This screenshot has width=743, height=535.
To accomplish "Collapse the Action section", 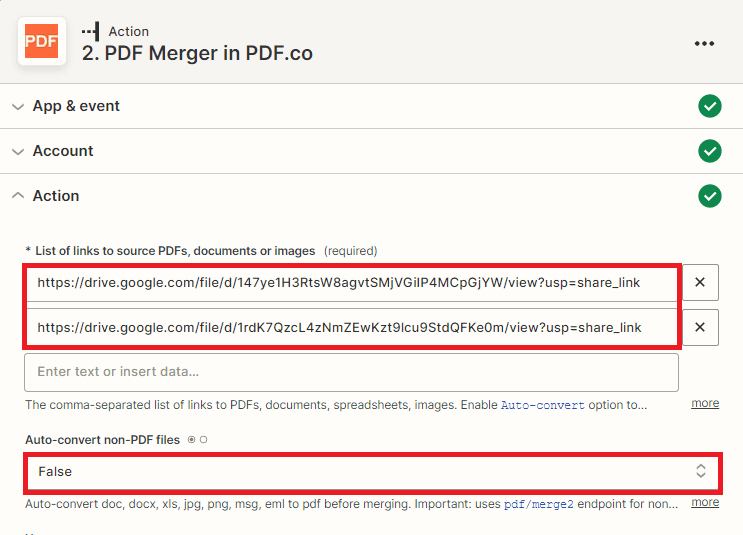I will click(17, 196).
